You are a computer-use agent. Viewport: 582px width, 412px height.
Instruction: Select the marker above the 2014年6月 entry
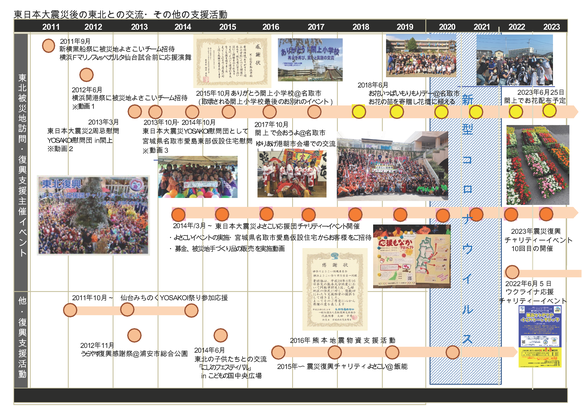click(220, 335)
